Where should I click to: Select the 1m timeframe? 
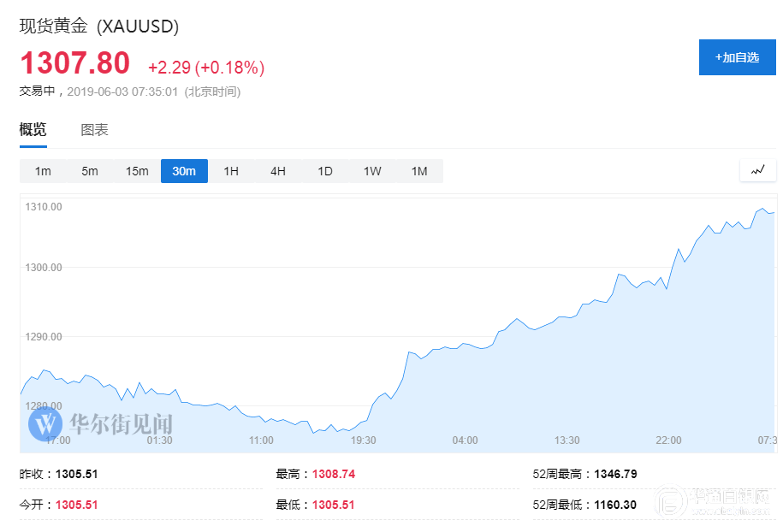click(x=43, y=171)
